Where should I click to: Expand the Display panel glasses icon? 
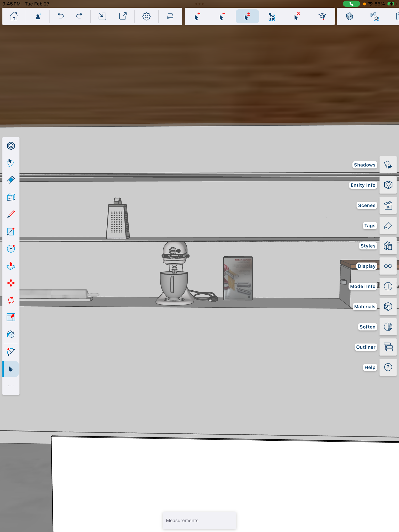tap(388, 266)
